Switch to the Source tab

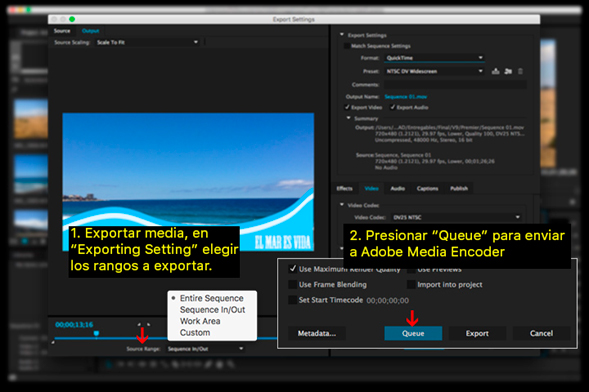(x=62, y=31)
